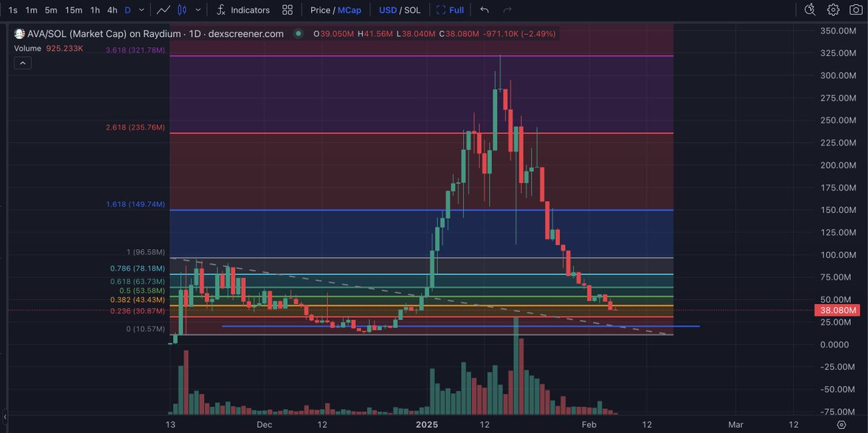The width and height of the screenshot is (868, 433).
Task: Click the Feb label on time axis
Action: tap(590, 424)
